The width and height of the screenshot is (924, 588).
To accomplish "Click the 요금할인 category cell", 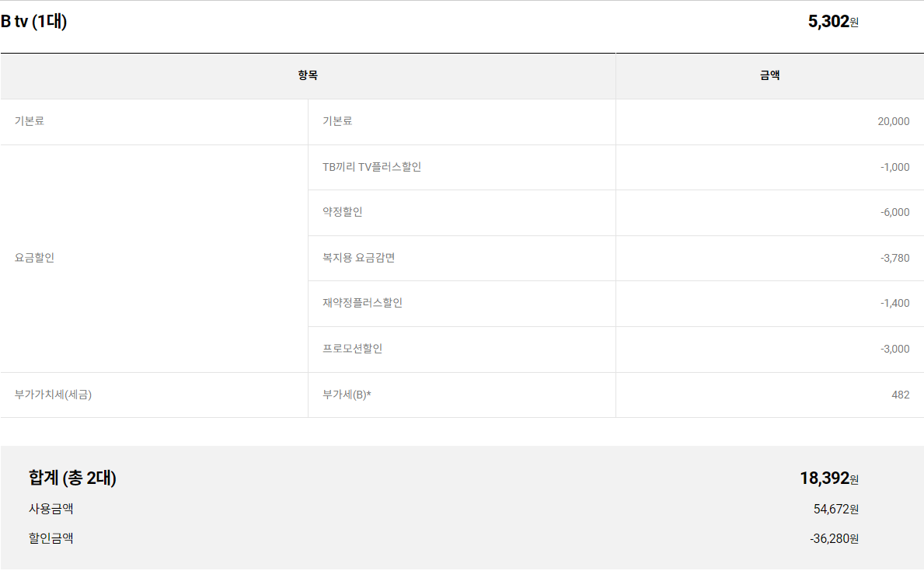I will click(x=34, y=258).
